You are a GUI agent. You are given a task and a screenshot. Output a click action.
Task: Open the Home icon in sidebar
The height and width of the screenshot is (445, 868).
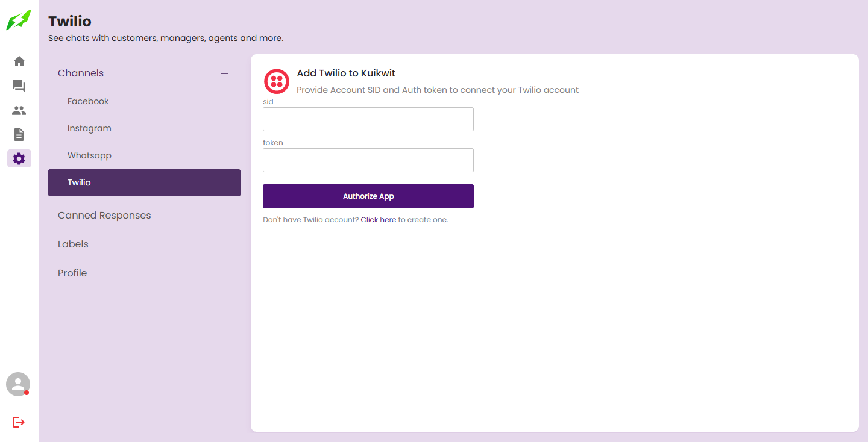click(19, 61)
